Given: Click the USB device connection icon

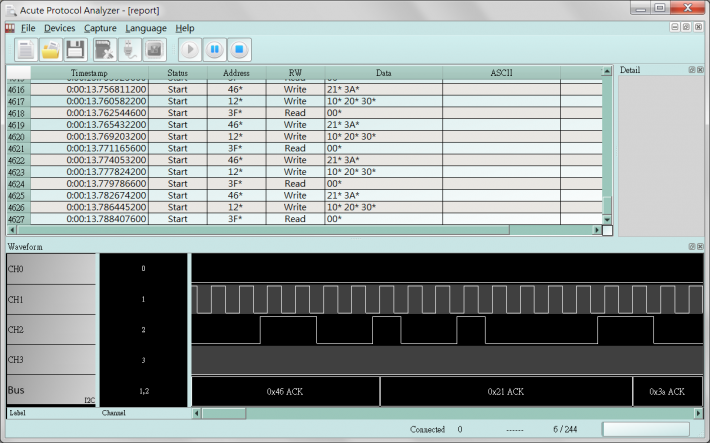Looking at the screenshot, I should [x=128, y=49].
